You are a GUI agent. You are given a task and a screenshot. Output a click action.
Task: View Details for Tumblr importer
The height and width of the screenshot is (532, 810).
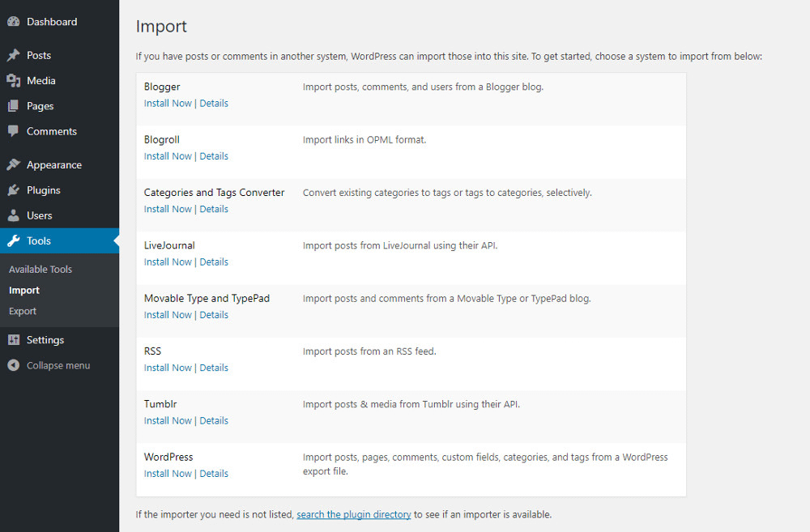214,420
